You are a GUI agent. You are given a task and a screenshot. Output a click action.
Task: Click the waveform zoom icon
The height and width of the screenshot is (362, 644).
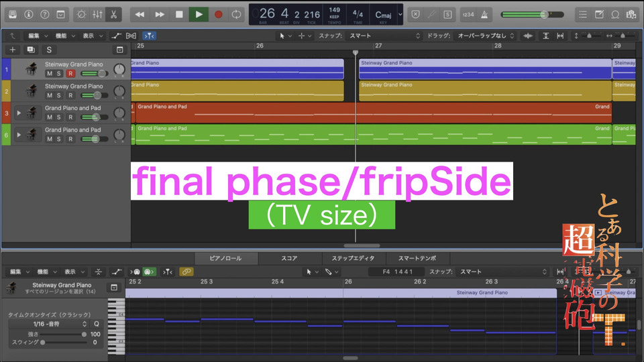click(x=528, y=36)
